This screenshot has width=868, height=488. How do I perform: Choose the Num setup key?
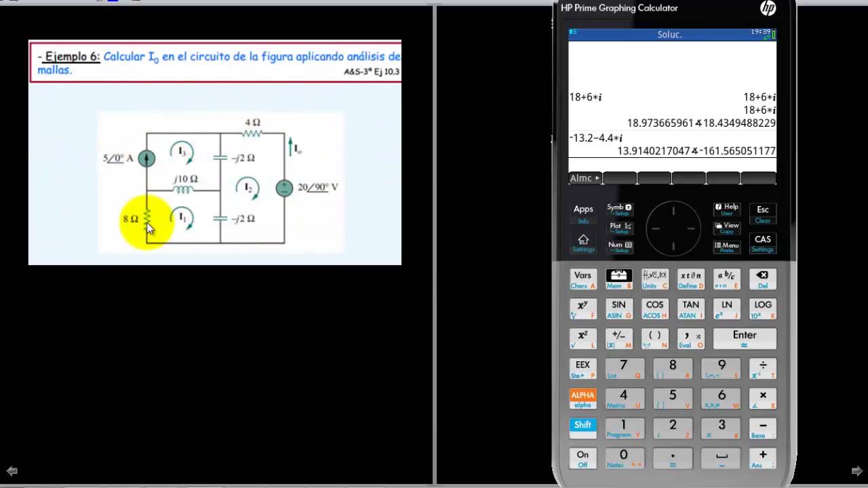tap(620, 247)
